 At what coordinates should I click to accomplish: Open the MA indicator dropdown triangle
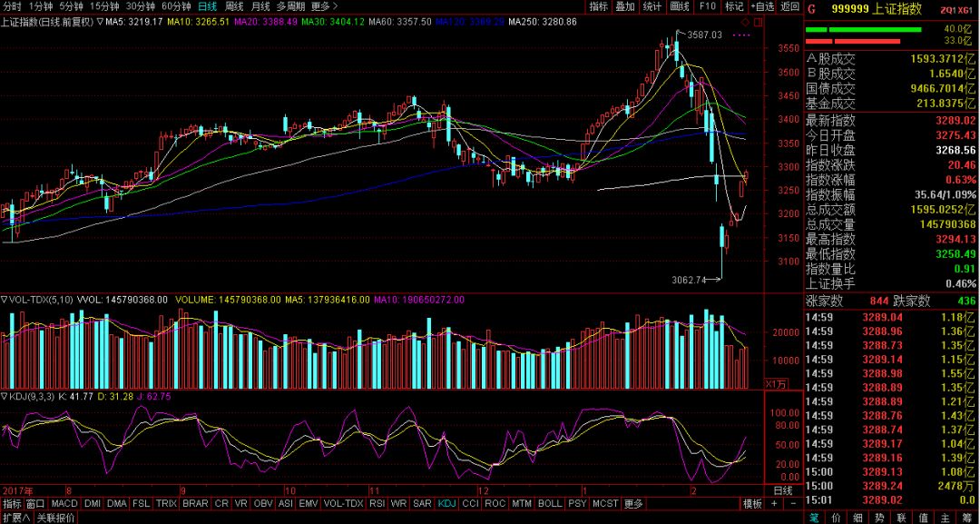[98, 21]
